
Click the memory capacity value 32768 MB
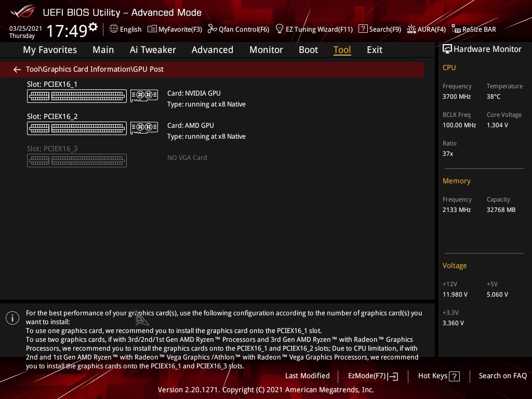tap(501, 210)
